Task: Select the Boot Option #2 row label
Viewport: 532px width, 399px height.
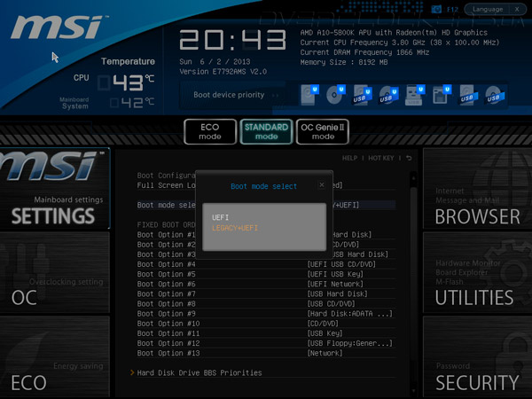Action: coord(167,245)
